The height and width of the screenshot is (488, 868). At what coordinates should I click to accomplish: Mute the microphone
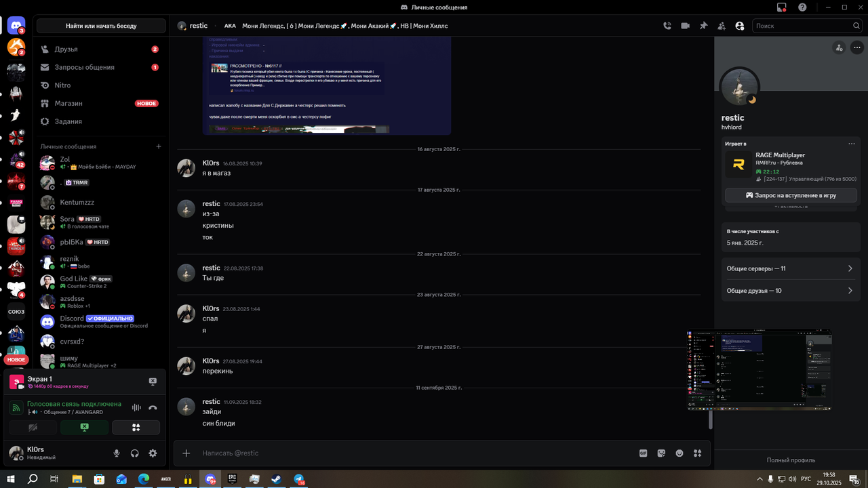tap(117, 453)
